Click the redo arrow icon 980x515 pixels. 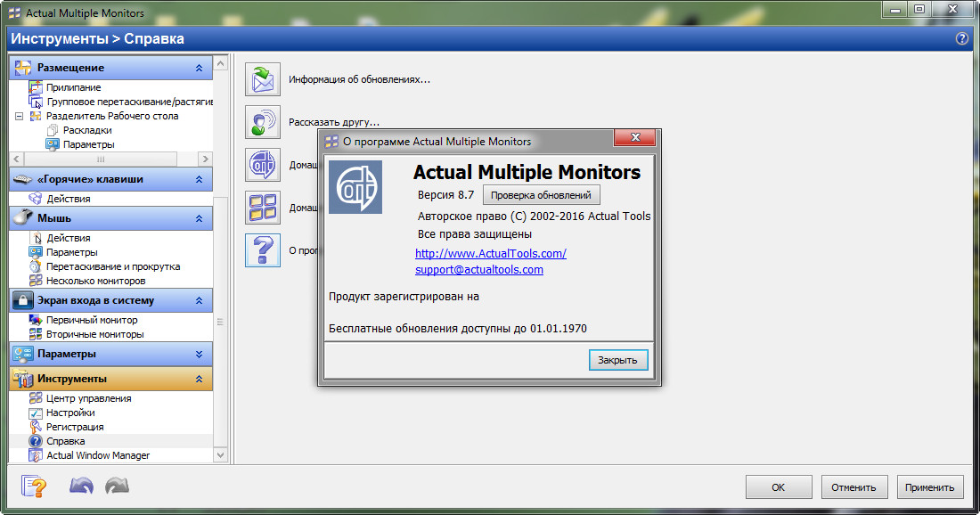tap(117, 486)
